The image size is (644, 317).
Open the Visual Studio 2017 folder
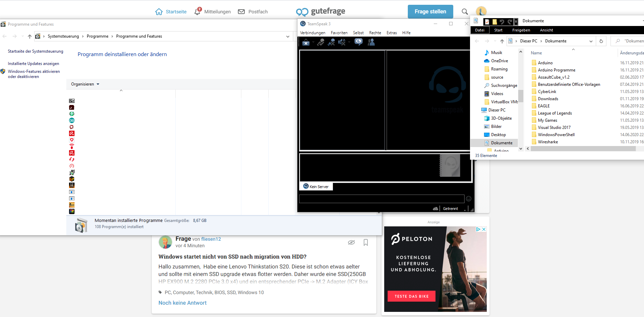tap(554, 128)
